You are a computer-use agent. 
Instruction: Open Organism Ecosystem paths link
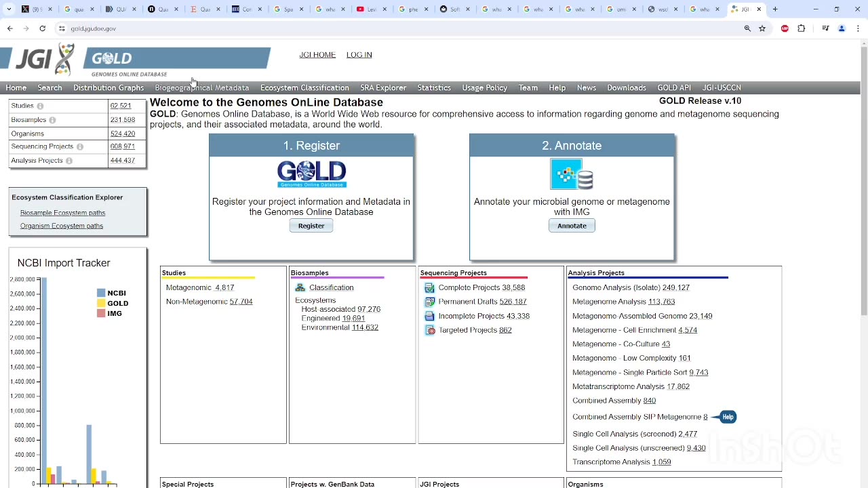(x=62, y=226)
